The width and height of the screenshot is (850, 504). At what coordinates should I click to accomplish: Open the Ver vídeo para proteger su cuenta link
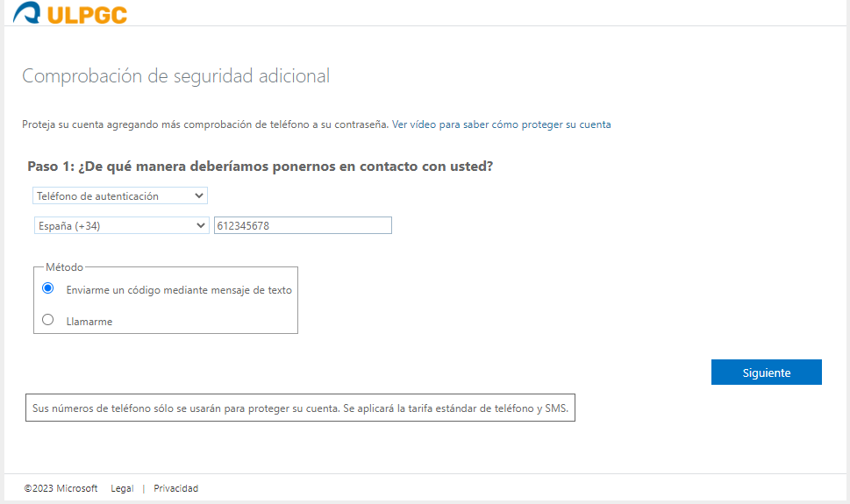tap(502, 124)
